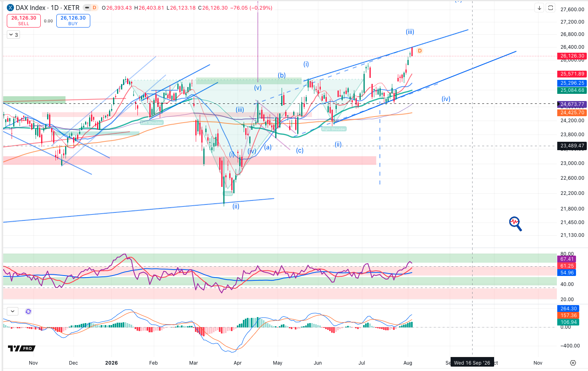Click the purple circular refresh icon in MACD pane

tap(28, 311)
